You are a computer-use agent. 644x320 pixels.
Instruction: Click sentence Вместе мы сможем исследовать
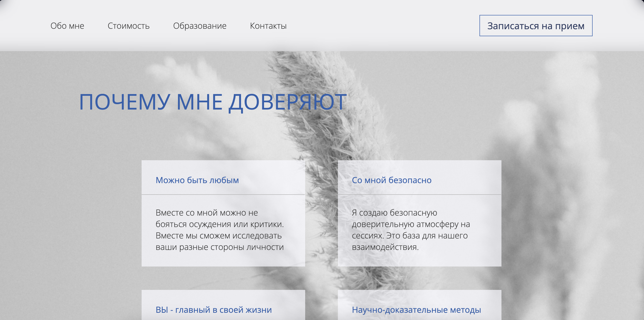[218, 236]
